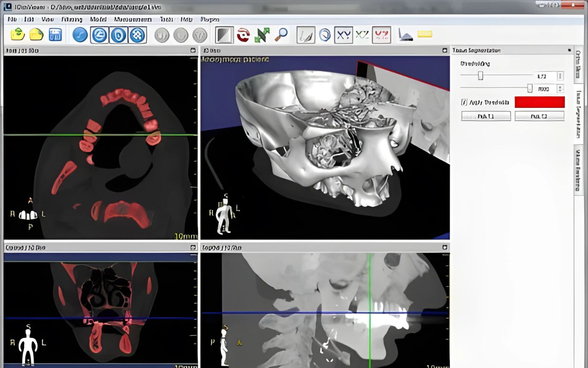Toggle the red YZ plane view button
The image size is (588, 368).
(x=381, y=35)
